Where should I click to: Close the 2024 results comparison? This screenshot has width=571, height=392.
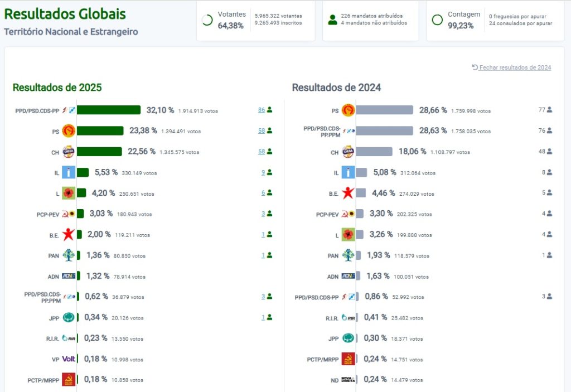511,67
